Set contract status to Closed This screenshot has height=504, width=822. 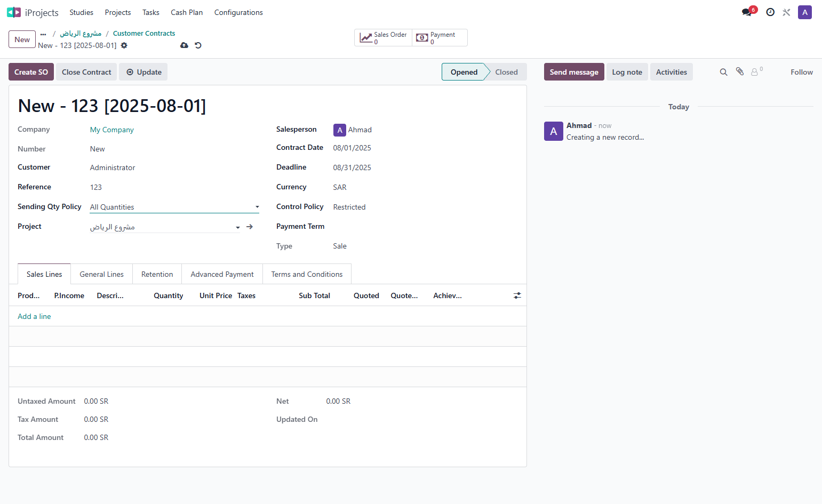point(506,72)
